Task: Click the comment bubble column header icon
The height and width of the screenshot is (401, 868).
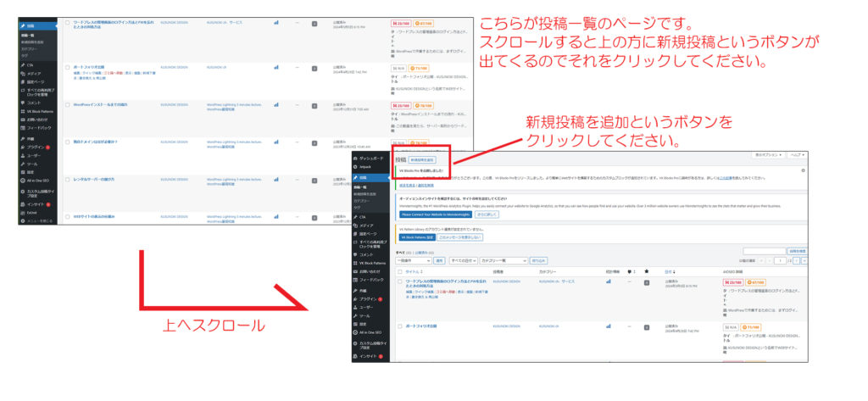Action: pos(630,271)
